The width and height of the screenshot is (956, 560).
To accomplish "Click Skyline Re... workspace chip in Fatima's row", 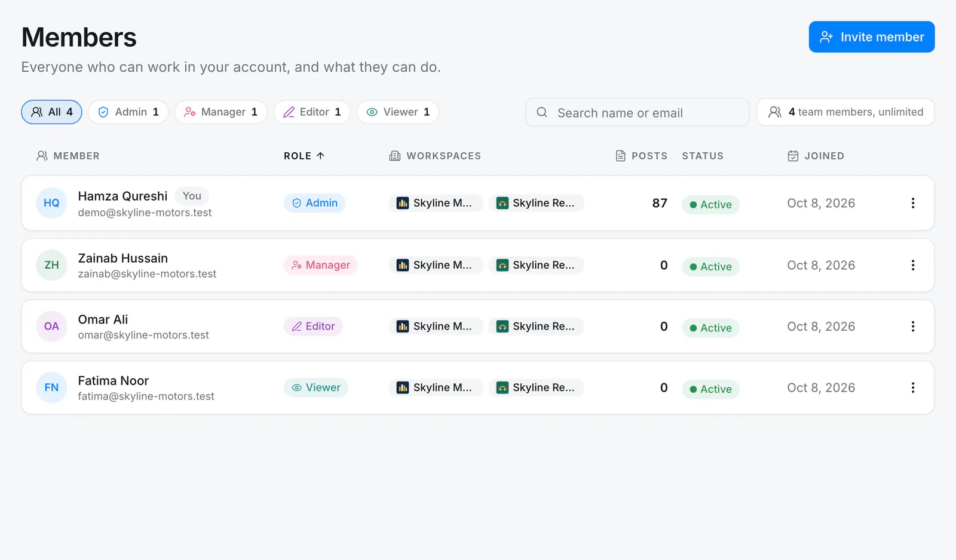I will [536, 387].
